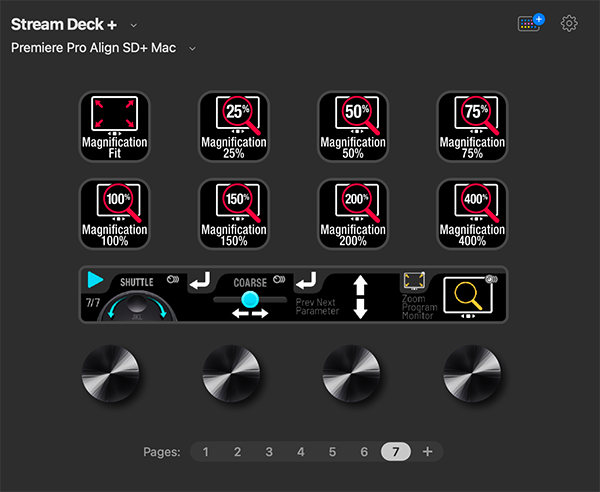Go to page 4
This screenshot has width=600, height=492.
[301, 452]
